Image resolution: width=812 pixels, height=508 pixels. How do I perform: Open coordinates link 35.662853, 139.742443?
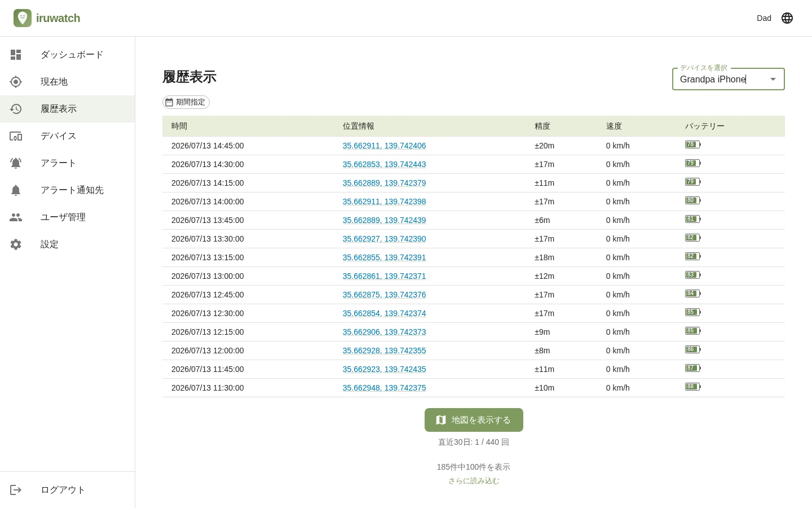pyautogui.click(x=385, y=164)
